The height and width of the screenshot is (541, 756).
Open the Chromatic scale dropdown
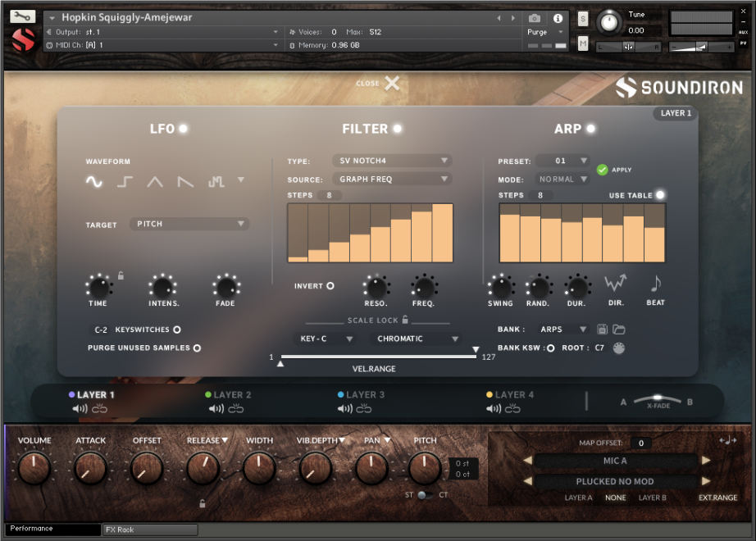coord(418,339)
